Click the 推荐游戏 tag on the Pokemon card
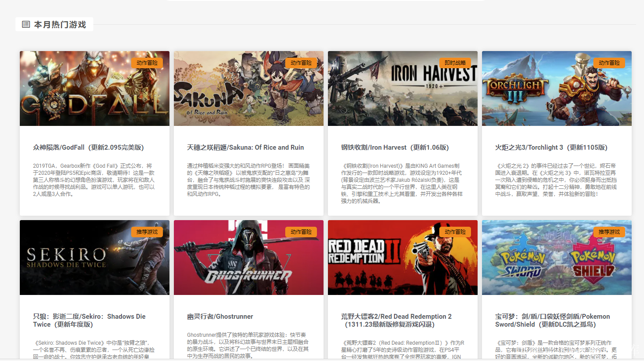Screen dimensions: 644x361 (x=609, y=232)
